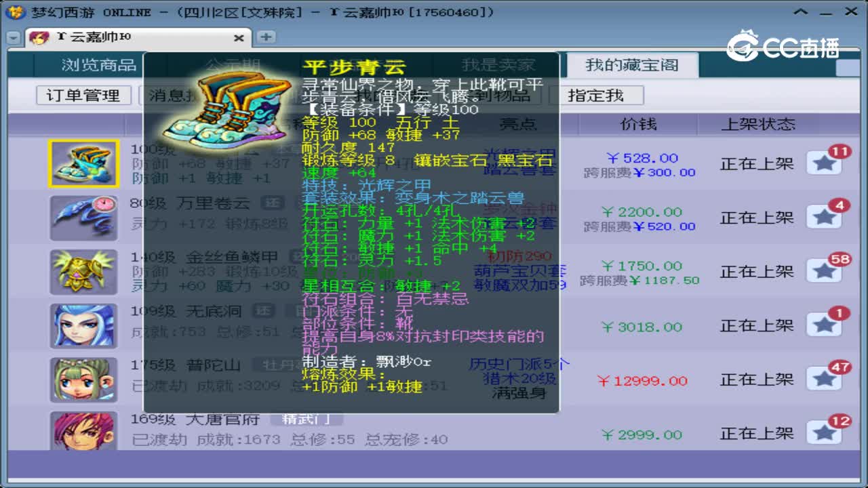Click favorite star with badge 1

[824, 325]
